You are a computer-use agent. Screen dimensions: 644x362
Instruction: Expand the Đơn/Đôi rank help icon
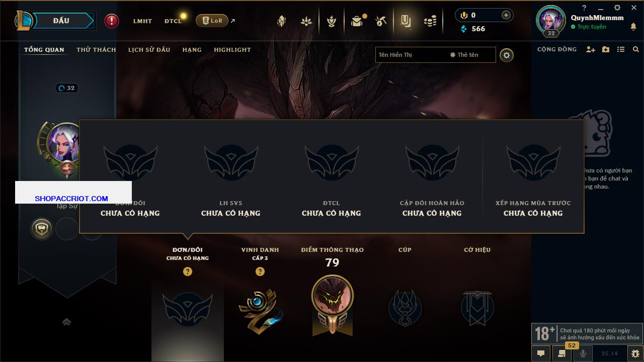pos(188,271)
